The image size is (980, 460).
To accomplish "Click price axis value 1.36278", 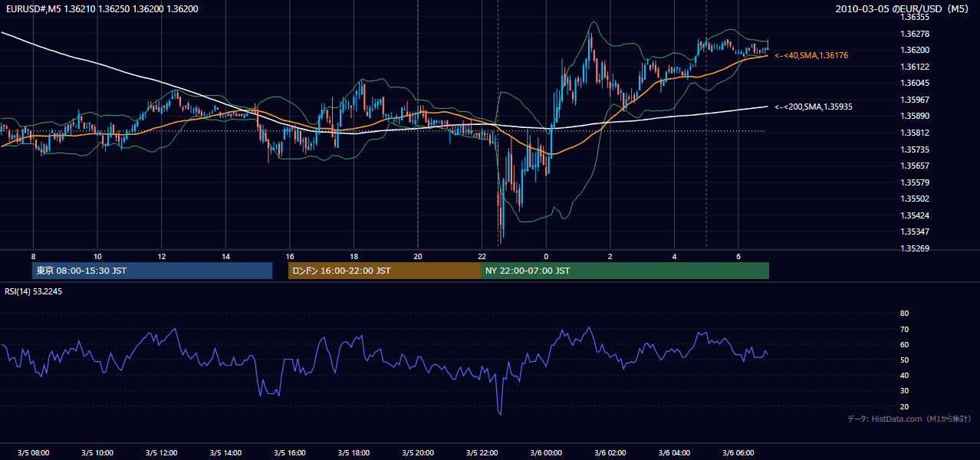I will 914,34.
